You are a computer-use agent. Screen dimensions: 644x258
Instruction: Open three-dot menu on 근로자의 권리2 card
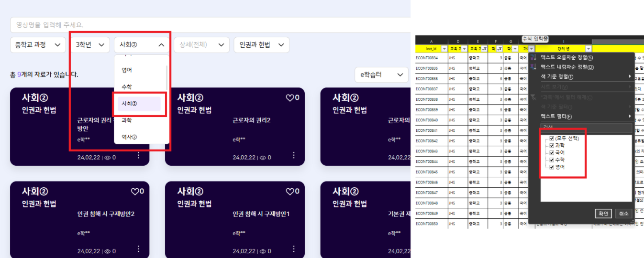click(x=294, y=155)
